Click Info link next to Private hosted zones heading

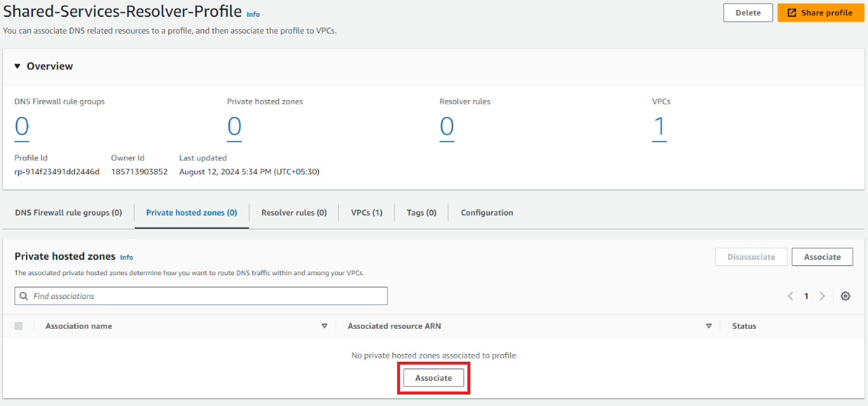[126, 258]
